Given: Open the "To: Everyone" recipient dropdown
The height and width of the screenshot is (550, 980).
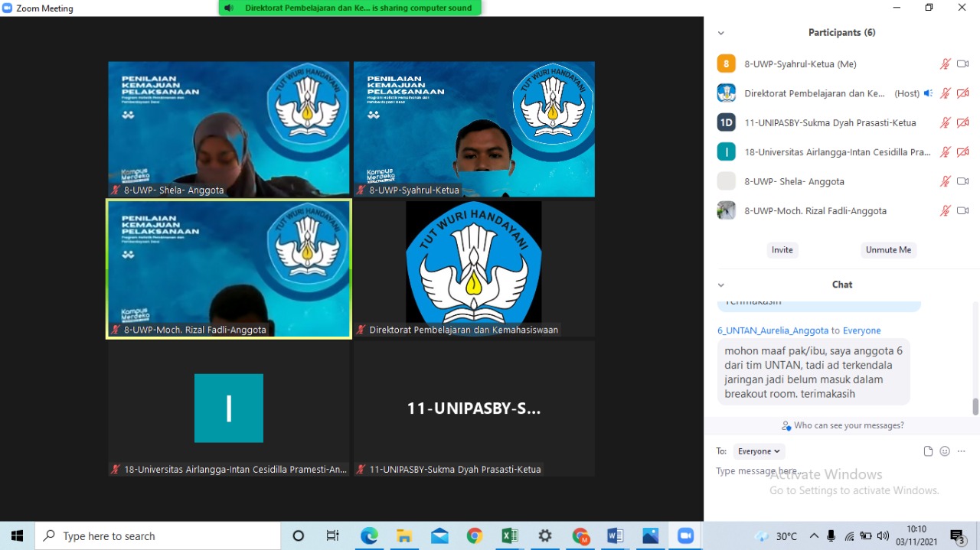Looking at the screenshot, I should pos(759,451).
